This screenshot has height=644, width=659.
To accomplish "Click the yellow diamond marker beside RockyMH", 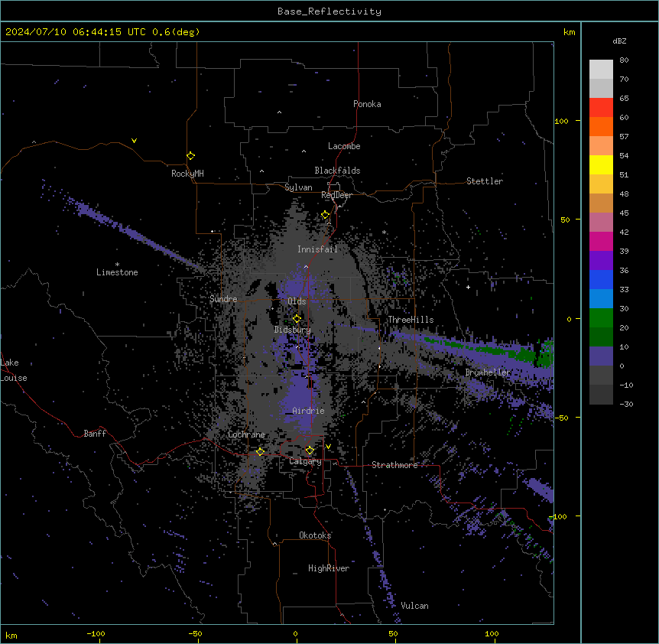I will (x=190, y=156).
